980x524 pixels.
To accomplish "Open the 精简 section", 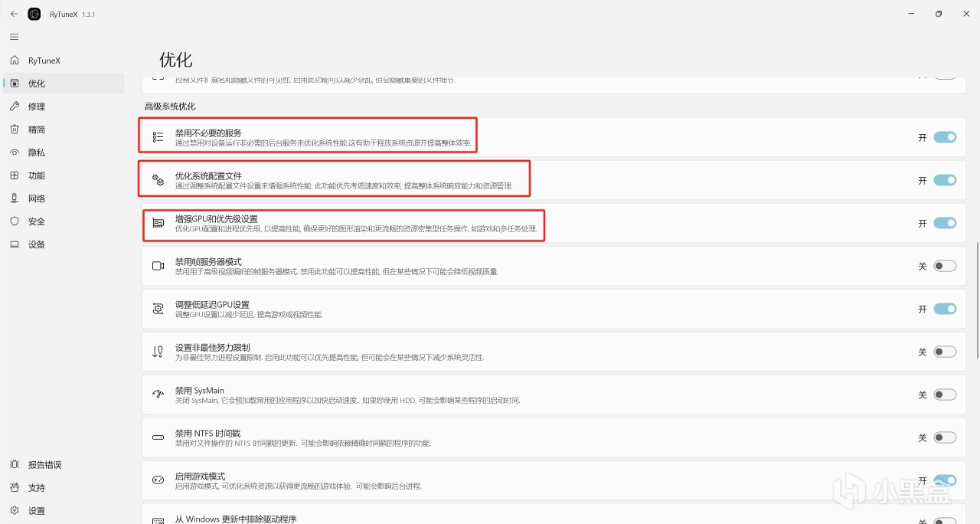I will tap(64, 129).
